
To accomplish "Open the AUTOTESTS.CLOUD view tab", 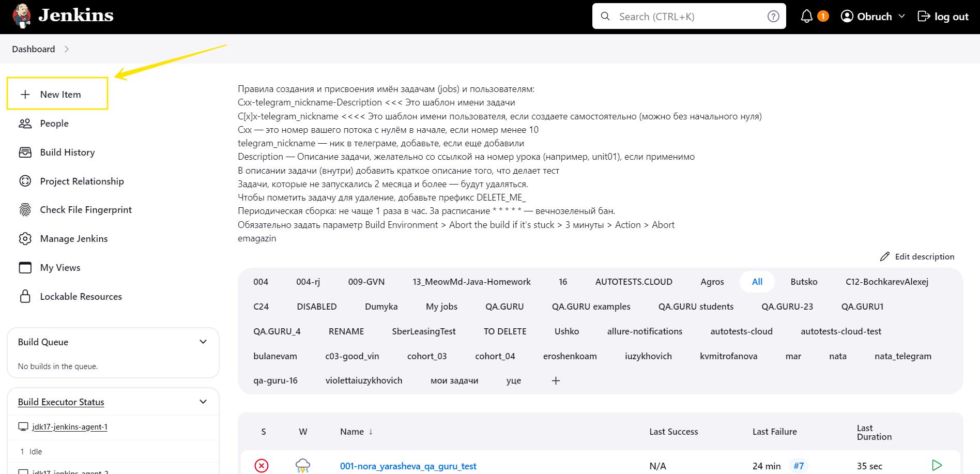I will coord(634,282).
